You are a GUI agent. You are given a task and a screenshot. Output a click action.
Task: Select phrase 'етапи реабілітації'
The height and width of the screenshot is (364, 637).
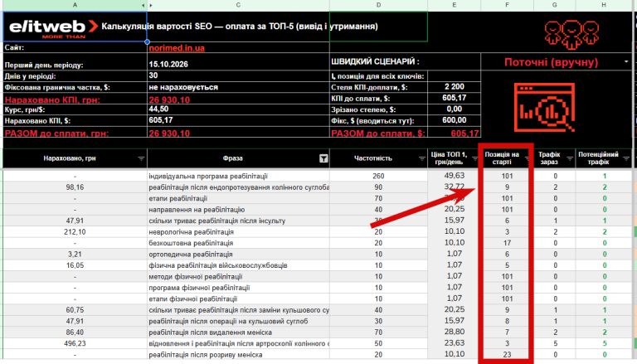(x=178, y=198)
